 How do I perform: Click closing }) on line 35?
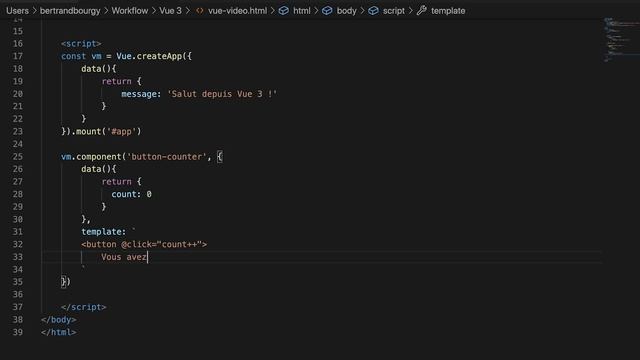coord(66,282)
